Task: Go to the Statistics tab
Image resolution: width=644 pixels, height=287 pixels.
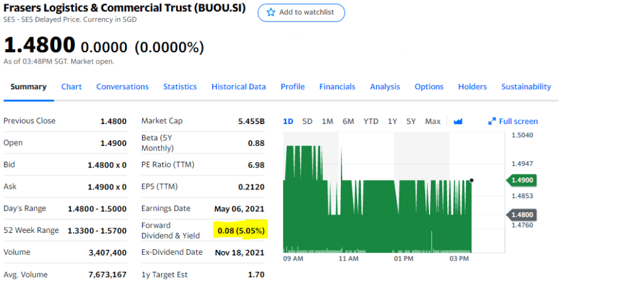Action: pyautogui.click(x=180, y=87)
